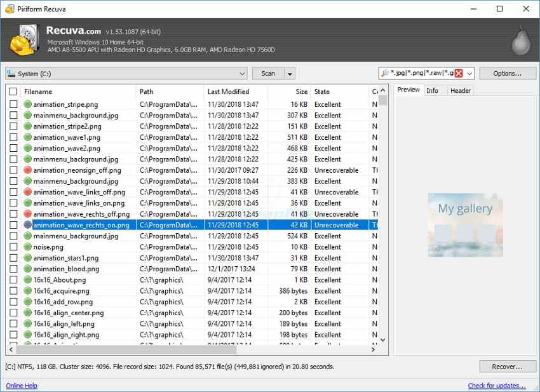540x392 pixels.
Task: Click the green status dot for animation_wave_links_on.png
Action: point(27,203)
